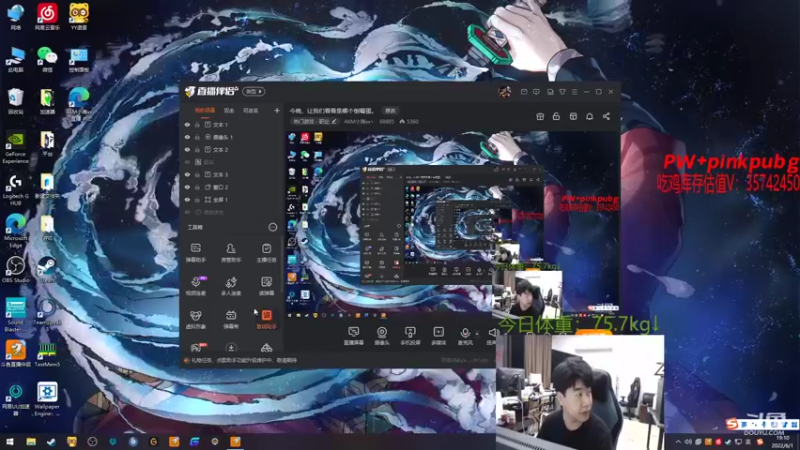Hide the 文本 3 source with its eye icon
This screenshot has width=800, height=450.
click(x=187, y=174)
